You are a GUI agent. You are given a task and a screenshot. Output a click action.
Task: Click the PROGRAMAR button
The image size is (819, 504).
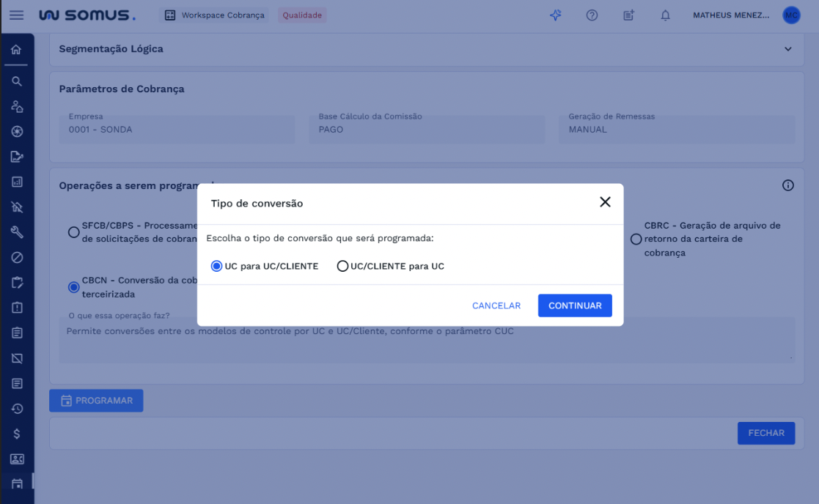tap(96, 401)
